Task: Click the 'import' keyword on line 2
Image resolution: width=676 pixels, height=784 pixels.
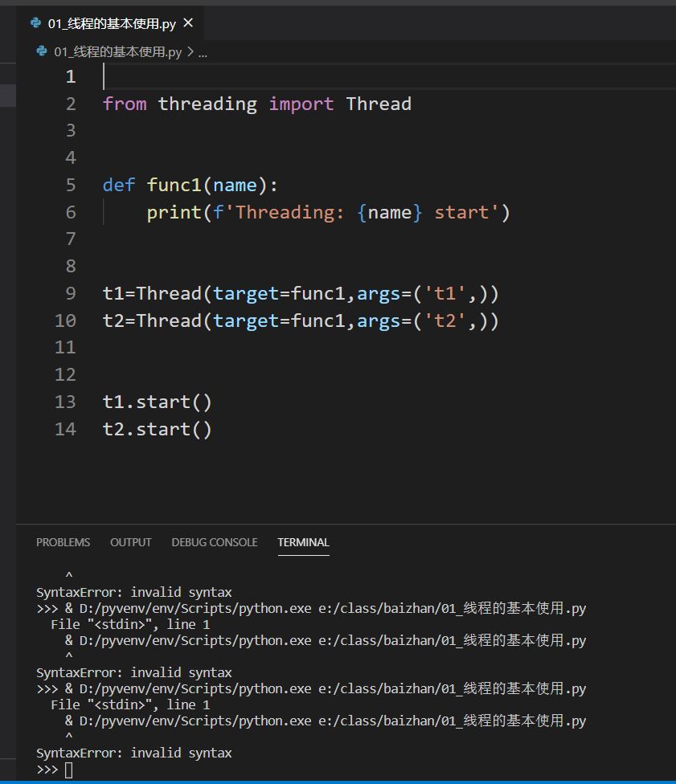Action: click(x=301, y=104)
